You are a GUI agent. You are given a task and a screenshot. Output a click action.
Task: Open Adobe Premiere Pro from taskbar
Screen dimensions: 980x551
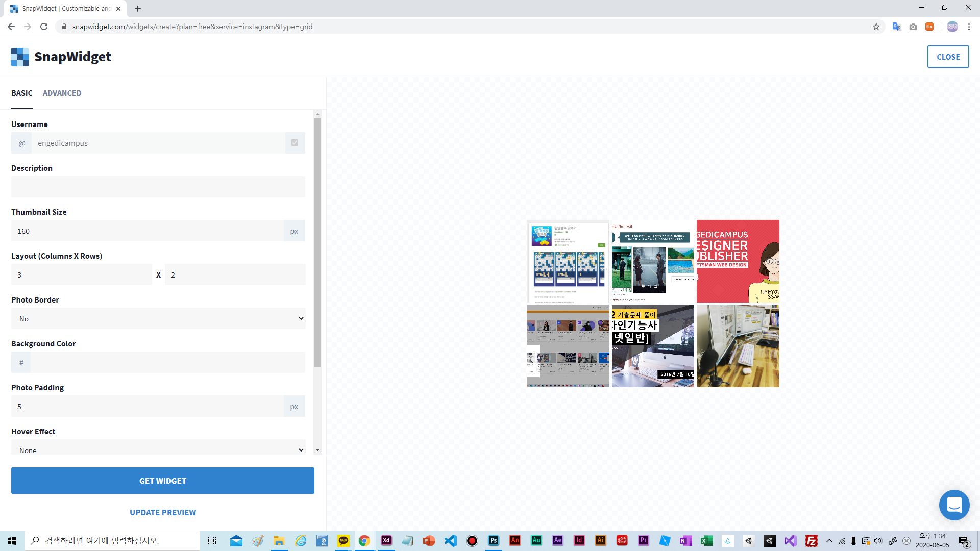[x=644, y=541]
